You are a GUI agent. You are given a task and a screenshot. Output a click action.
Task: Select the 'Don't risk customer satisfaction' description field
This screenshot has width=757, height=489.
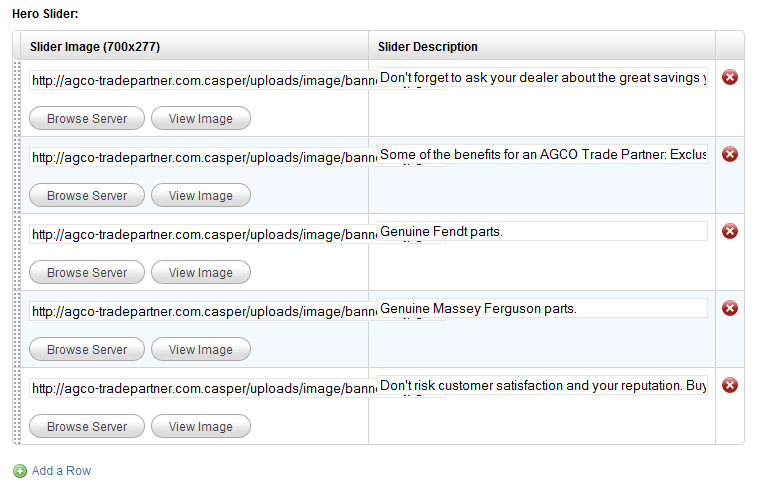[542, 385]
